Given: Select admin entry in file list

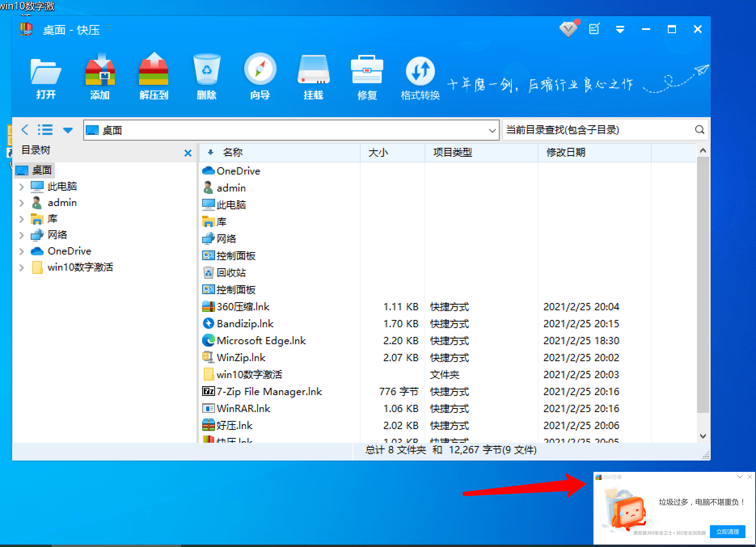Looking at the screenshot, I should [224, 188].
